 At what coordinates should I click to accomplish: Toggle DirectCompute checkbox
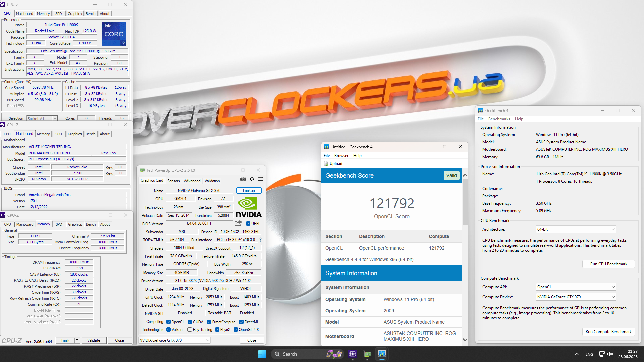coord(209,322)
